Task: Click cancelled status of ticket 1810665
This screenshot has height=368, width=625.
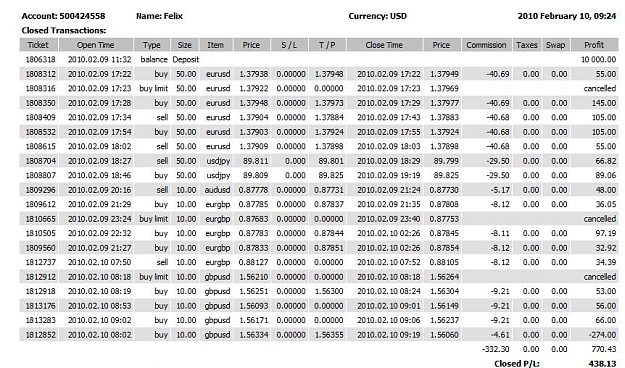Action: [x=600, y=219]
